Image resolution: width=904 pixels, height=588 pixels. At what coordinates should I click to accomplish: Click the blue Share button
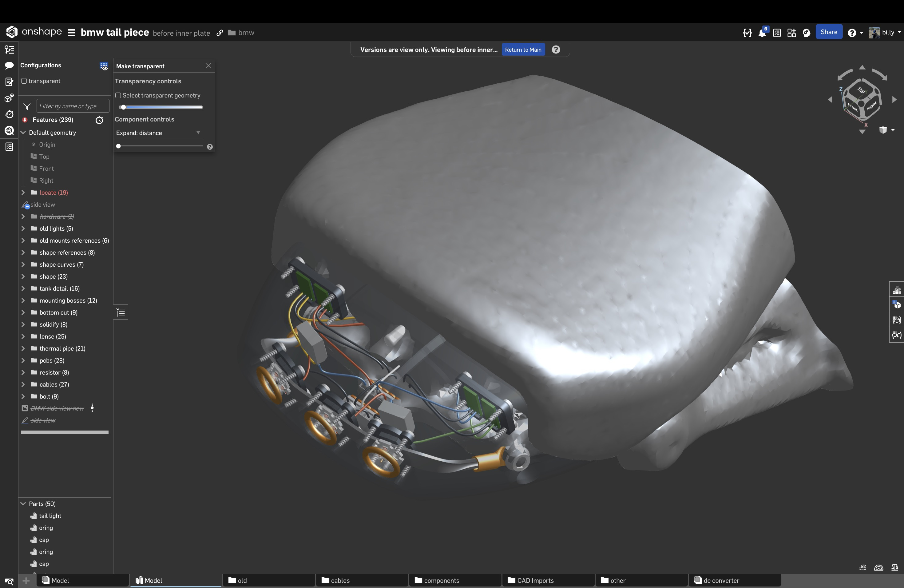(x=828, y=32)
